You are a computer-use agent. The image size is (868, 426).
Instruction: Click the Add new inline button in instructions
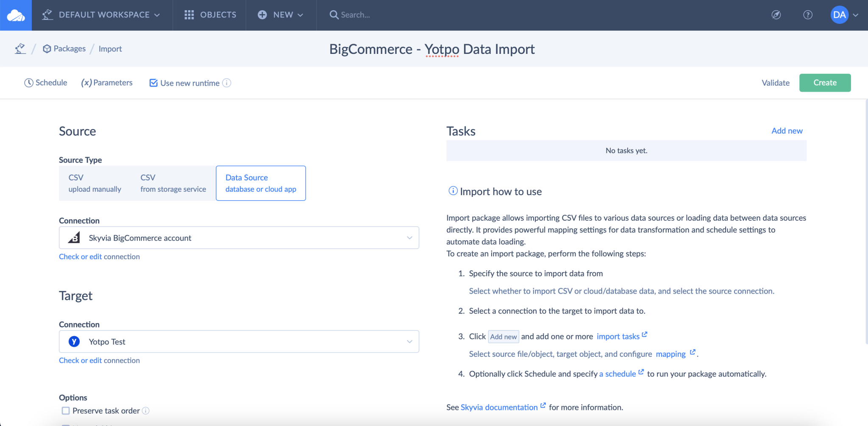(x=504, y=336)
